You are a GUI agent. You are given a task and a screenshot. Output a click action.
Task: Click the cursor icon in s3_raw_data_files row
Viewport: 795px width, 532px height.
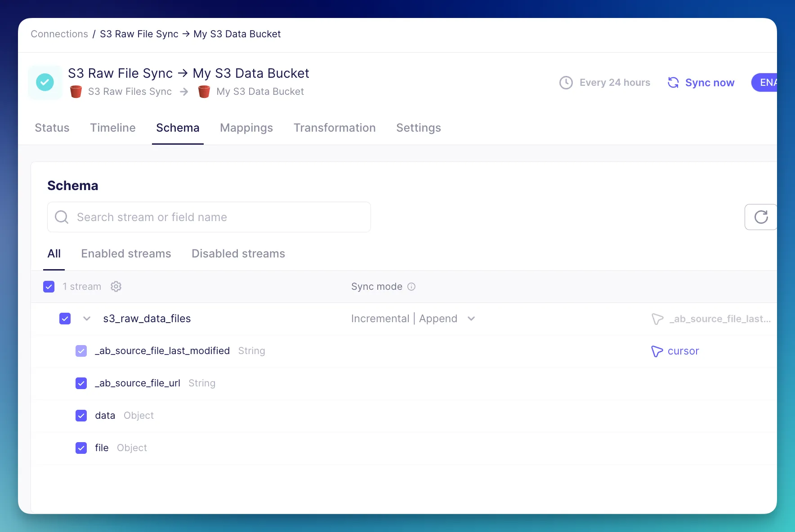657,319
